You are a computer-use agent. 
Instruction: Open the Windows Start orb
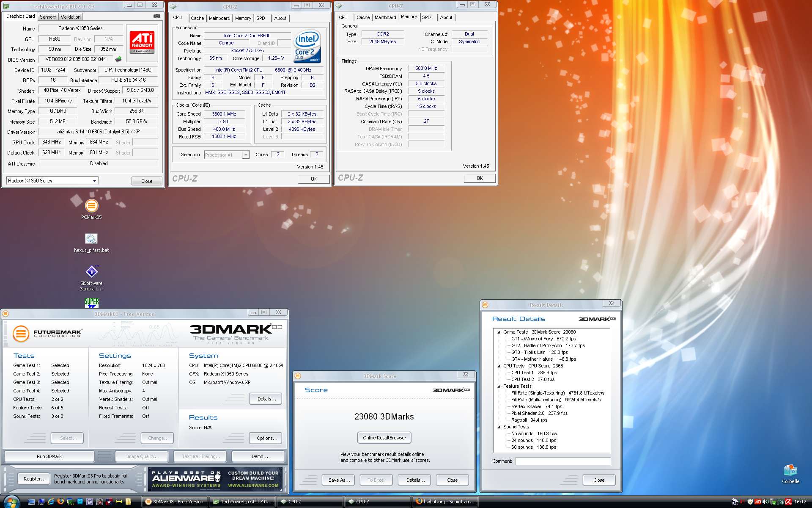[11, 502]
